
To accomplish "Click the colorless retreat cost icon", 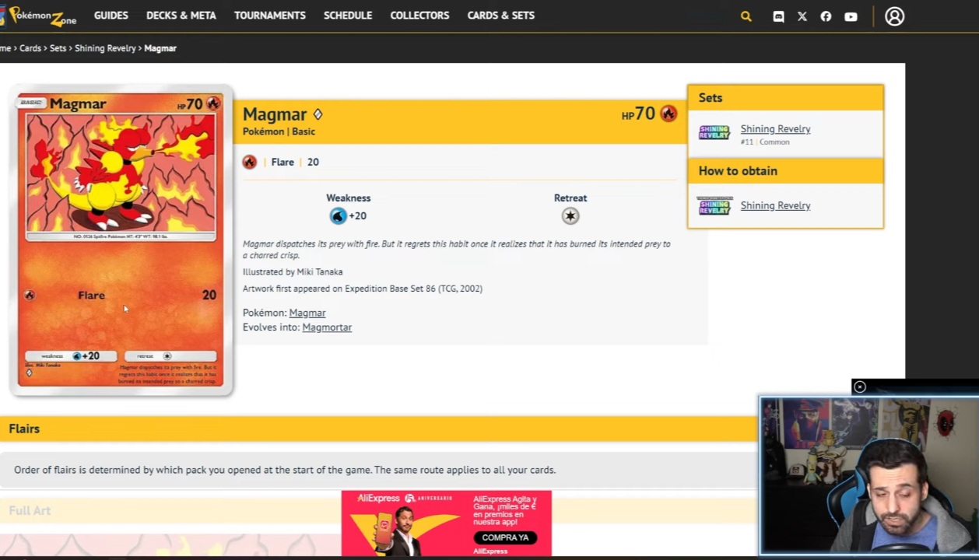I will 570,216.
